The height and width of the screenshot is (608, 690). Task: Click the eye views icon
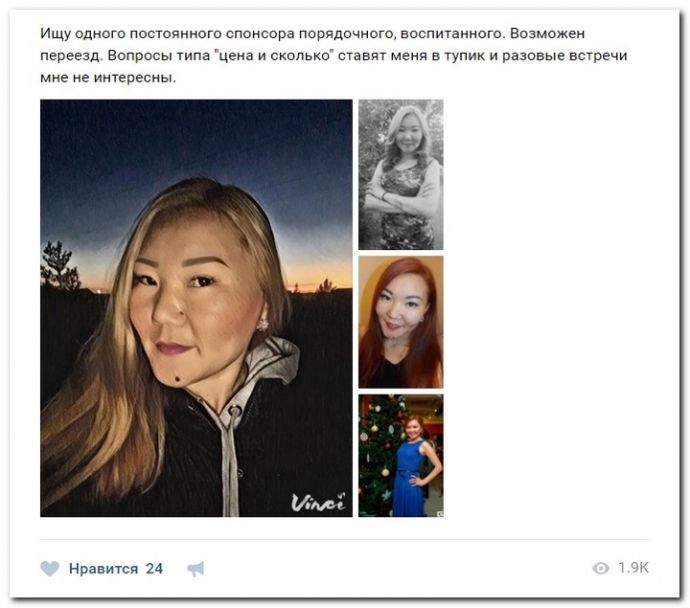click(x=601, y=568)
